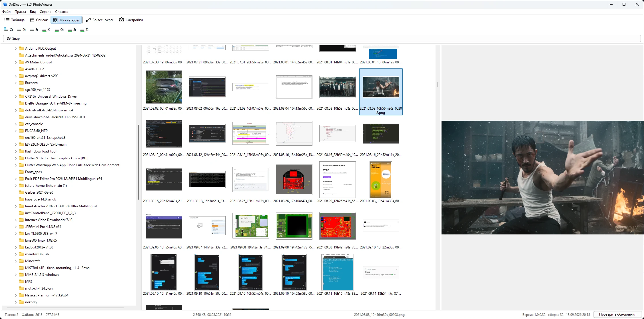Select Navicat Premium v17.3.9 x64 folder
The image size is (644, 319).
click(47, 295)
